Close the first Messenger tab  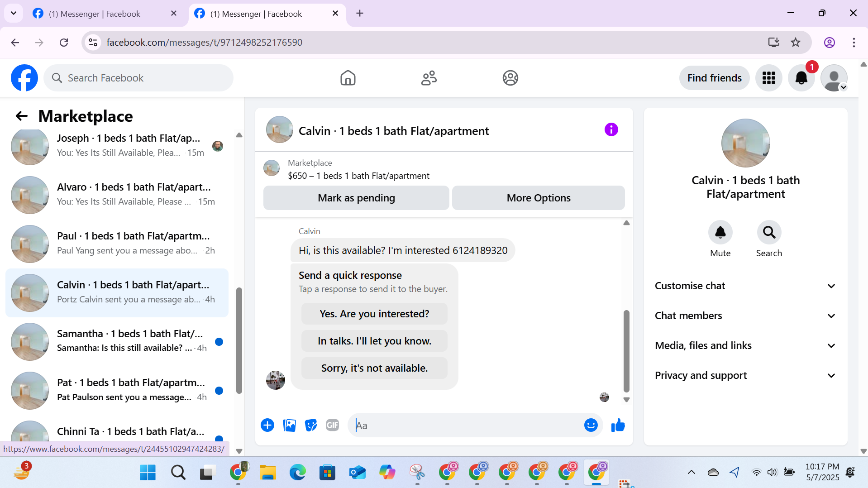point(173,14)
